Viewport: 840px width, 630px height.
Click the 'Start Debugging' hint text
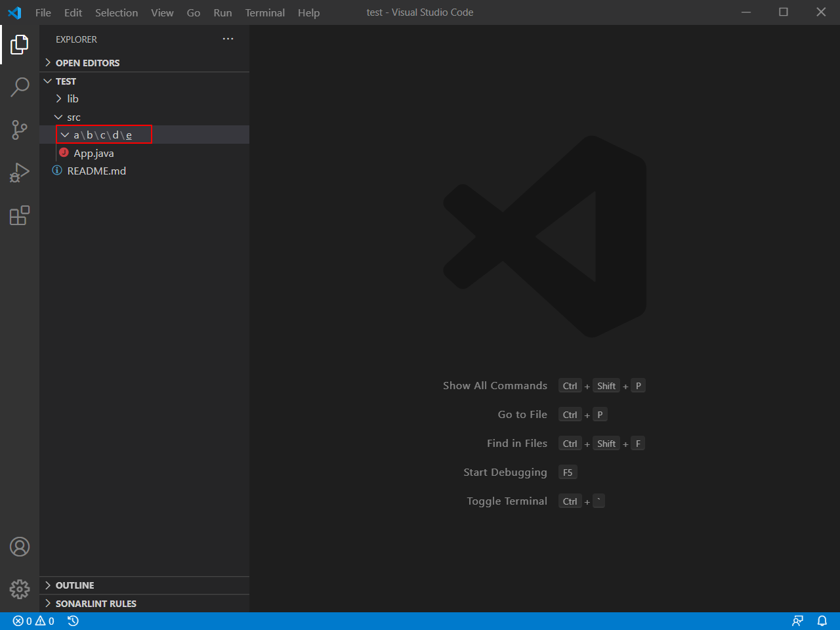505,472
